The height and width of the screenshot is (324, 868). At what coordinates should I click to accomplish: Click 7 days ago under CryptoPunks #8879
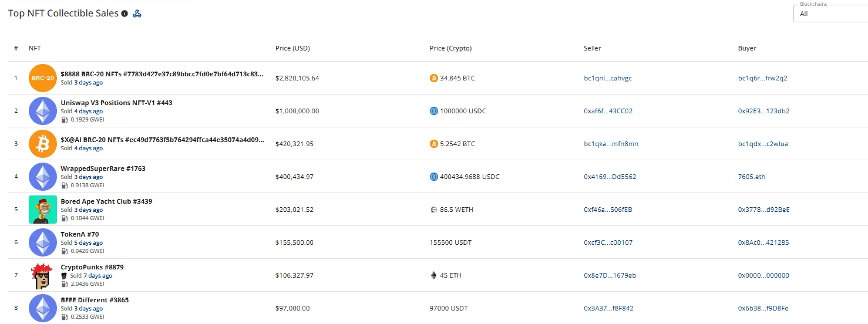click(x=97, y=275)
